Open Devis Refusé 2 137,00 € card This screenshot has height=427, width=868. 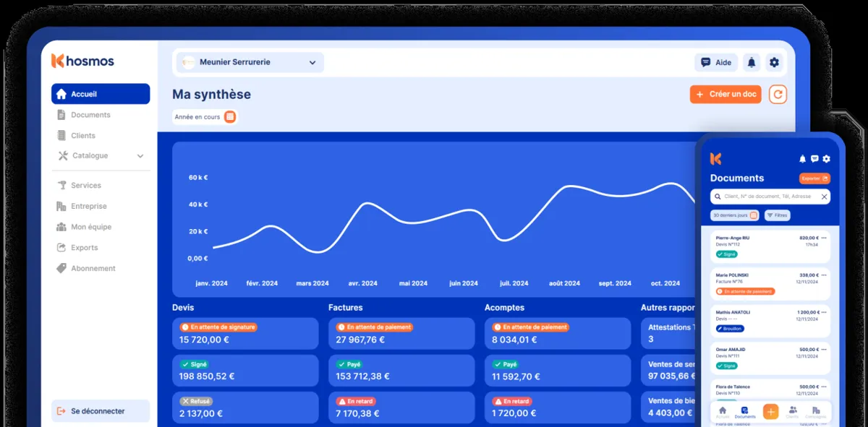245,408
